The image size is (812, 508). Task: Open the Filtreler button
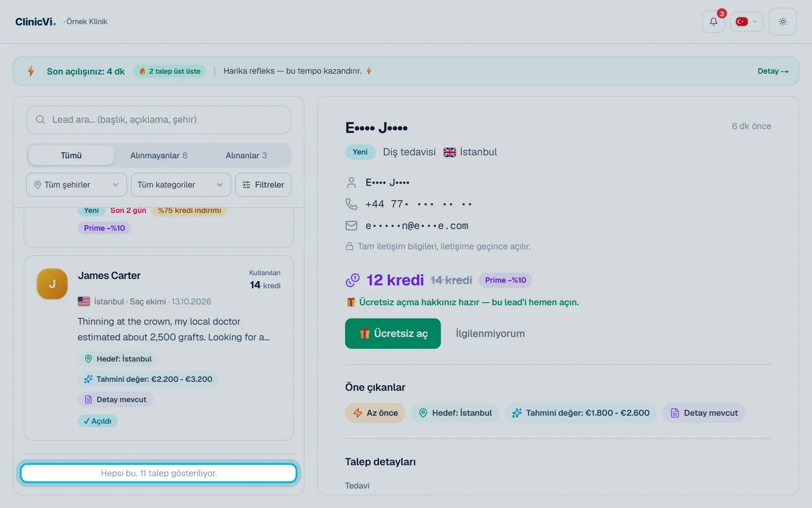pos(263,185)
